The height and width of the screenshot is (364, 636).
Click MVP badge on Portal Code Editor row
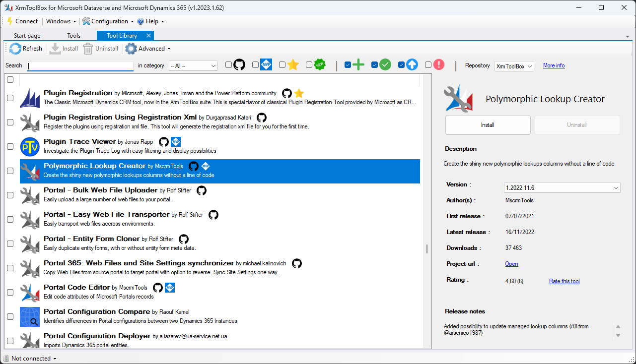[x=170, y=288]
